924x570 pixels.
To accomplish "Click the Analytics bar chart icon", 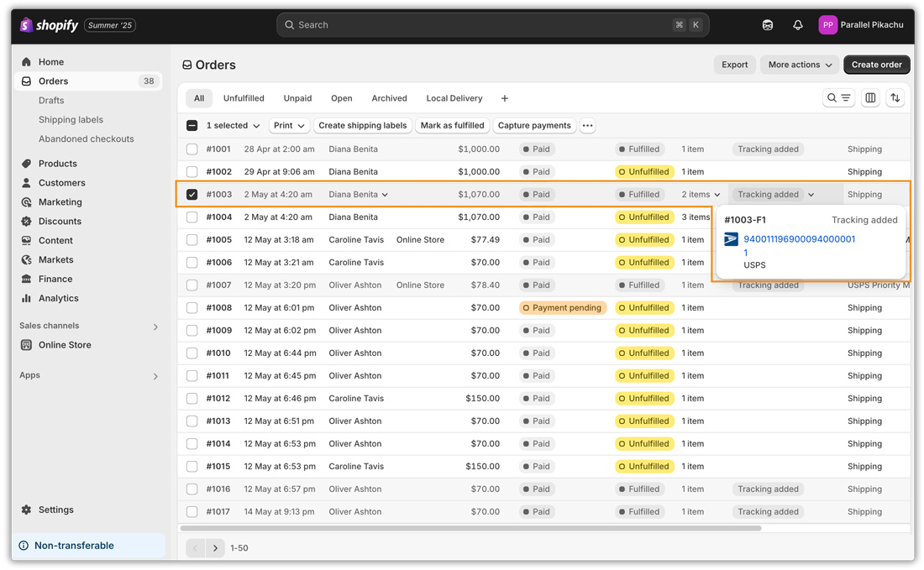I will pos(26,298).
